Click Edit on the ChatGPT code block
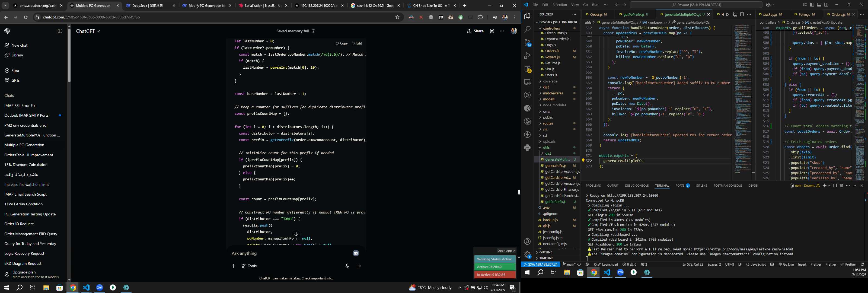 (357, 43)
